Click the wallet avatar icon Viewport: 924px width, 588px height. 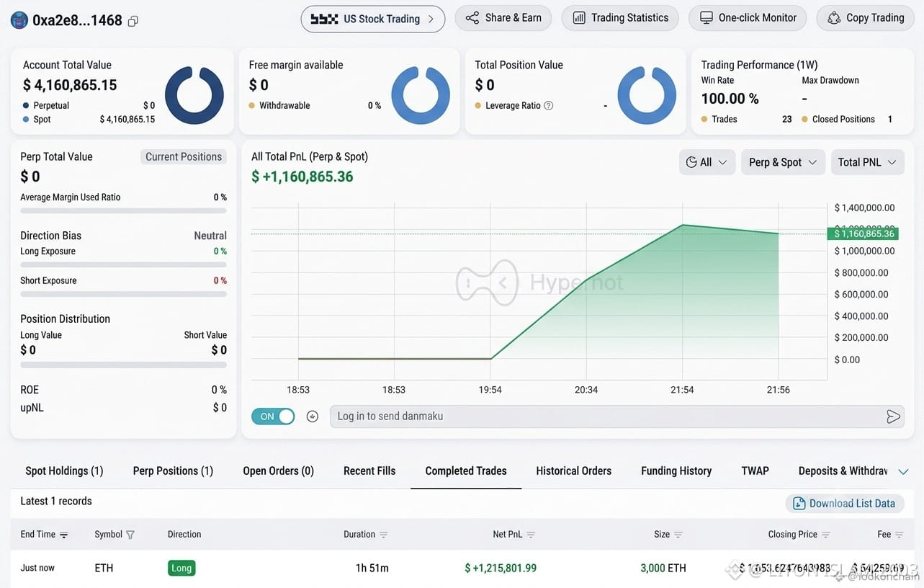click(19, 20)
